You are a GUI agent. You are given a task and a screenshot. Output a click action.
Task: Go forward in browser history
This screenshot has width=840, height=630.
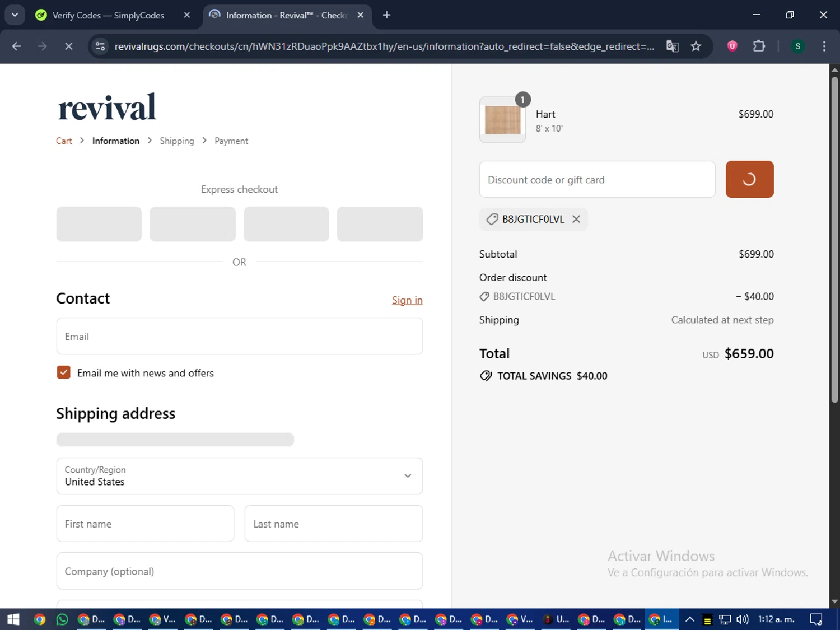[x=43, y=46]
